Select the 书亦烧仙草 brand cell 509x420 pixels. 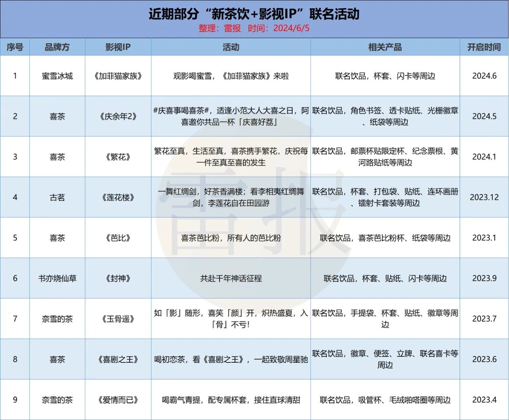57,279
